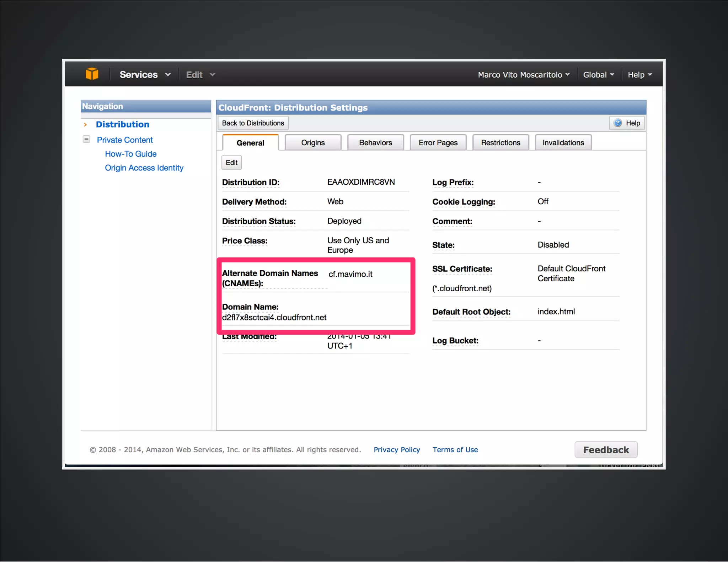Open the Error Pages tab
Viewport: 728px width, 562px height.
point(438,142)
